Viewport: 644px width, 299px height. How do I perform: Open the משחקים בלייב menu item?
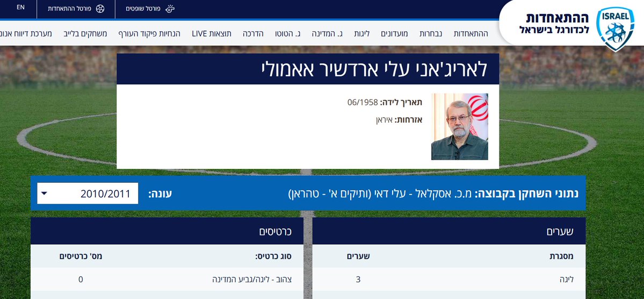click(85, 34)
